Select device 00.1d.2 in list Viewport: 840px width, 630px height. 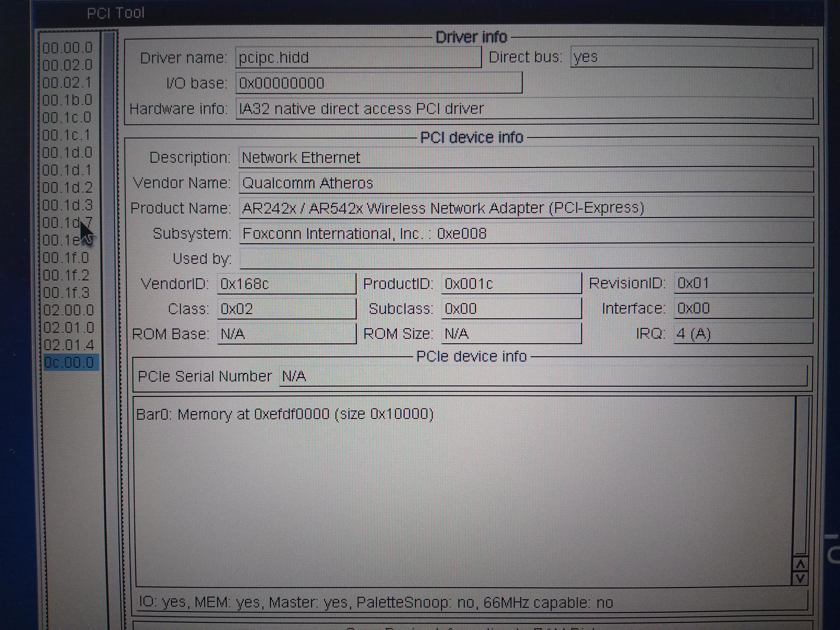click(68, 188)
